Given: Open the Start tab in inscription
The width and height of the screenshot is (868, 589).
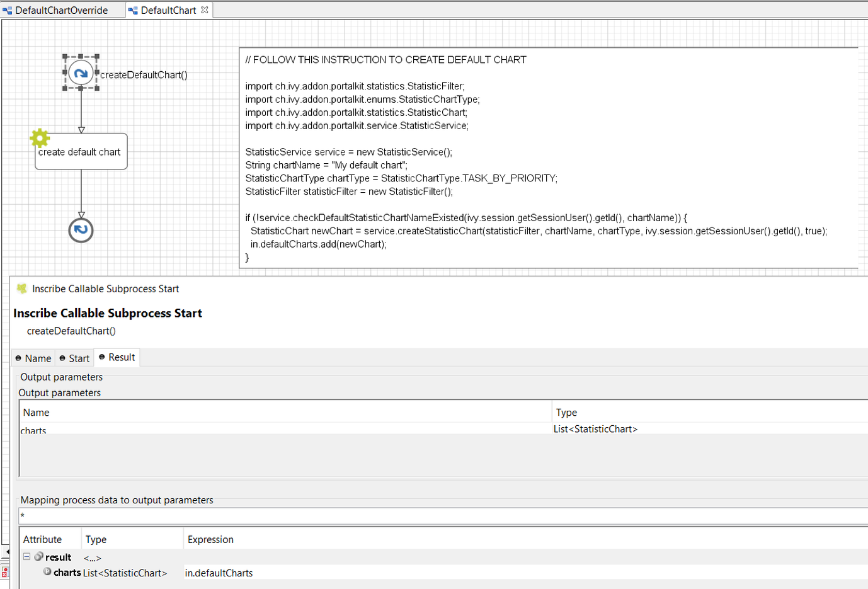Looking at the screenshot, I should click(x=74, y=358).
